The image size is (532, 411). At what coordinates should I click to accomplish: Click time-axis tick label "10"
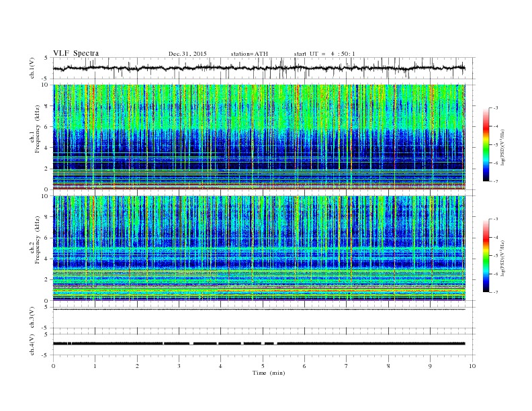[472, 366]
